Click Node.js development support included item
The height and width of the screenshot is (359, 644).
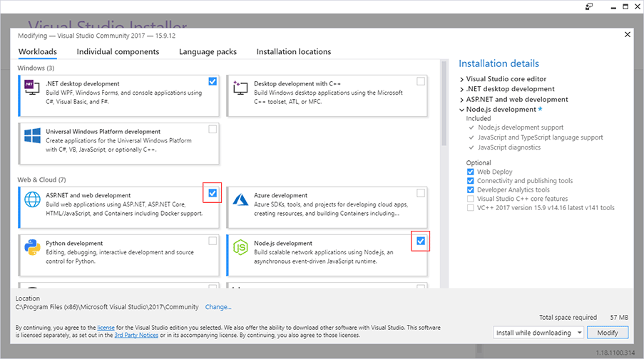click(x=521, y=128)
